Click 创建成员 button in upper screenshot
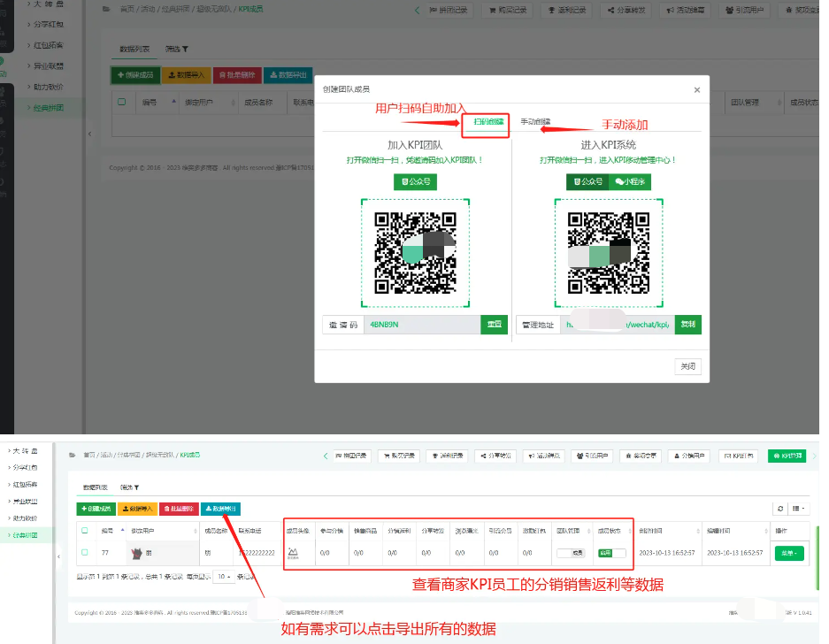The width and height of the screenshot is (829, 644). pyautogui.click(x=135, y=75)
